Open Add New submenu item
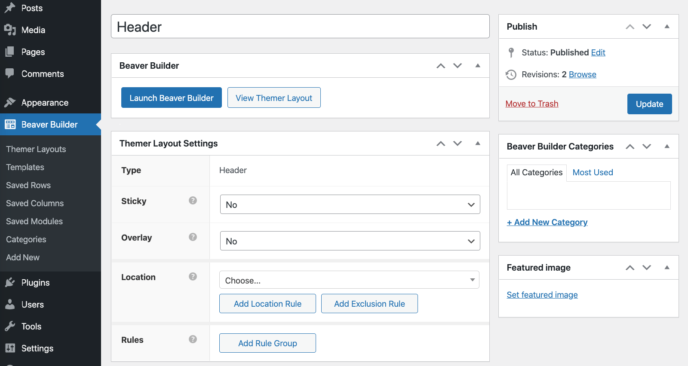The image size is (688, 366). tap(22, 257)
